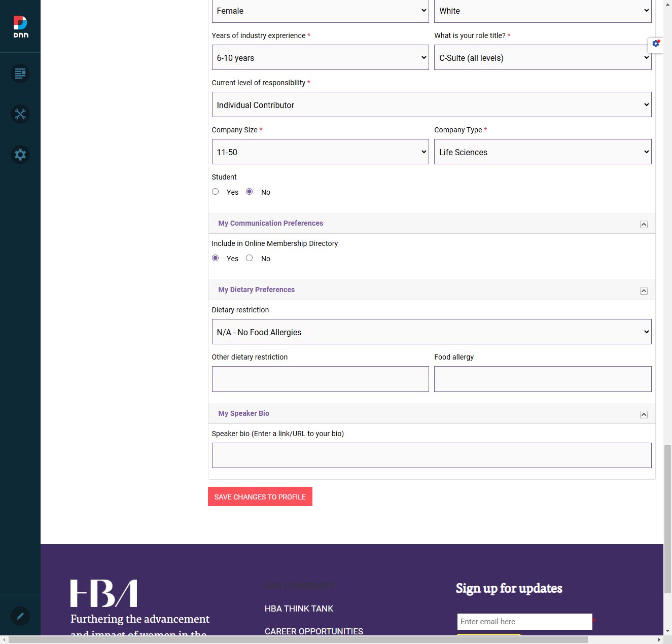Viewport: 672px width, 644px height.
Task: Click the vertical scrollbar thumb
Action: click(x=667, y=519)
